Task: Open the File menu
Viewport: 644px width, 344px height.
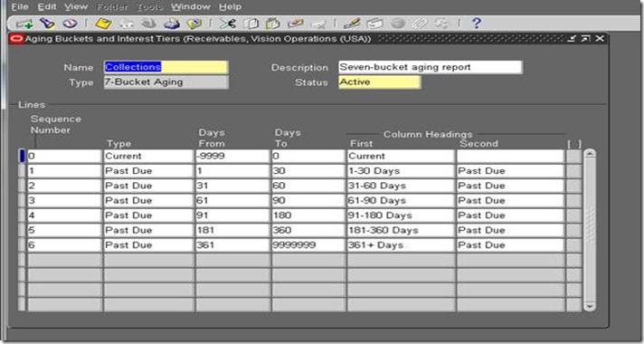Action: pyautogui.click(x=20, y=7)
